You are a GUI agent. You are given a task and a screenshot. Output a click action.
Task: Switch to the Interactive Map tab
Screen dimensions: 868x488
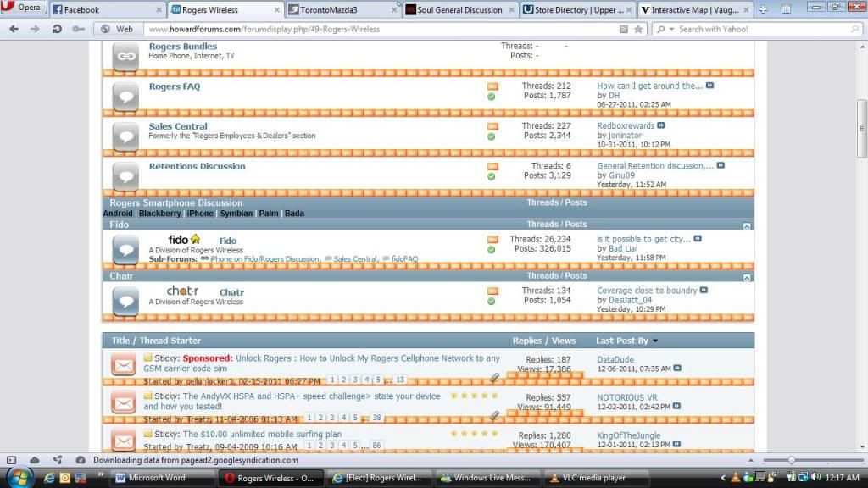pyautogui.click(x=695, y=9)
